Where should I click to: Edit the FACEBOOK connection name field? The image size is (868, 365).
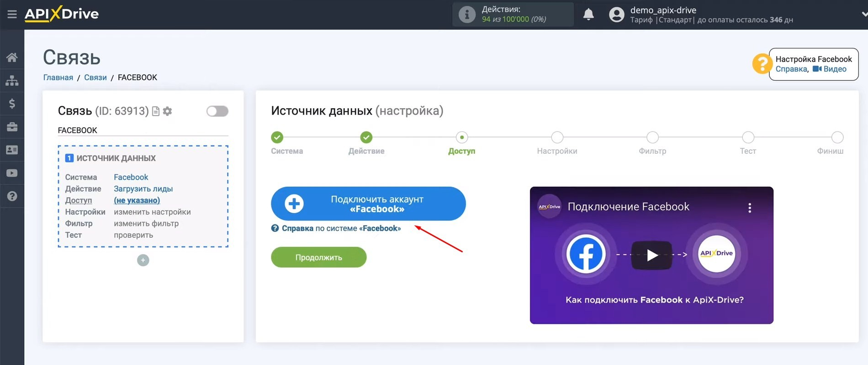(143, 130)
